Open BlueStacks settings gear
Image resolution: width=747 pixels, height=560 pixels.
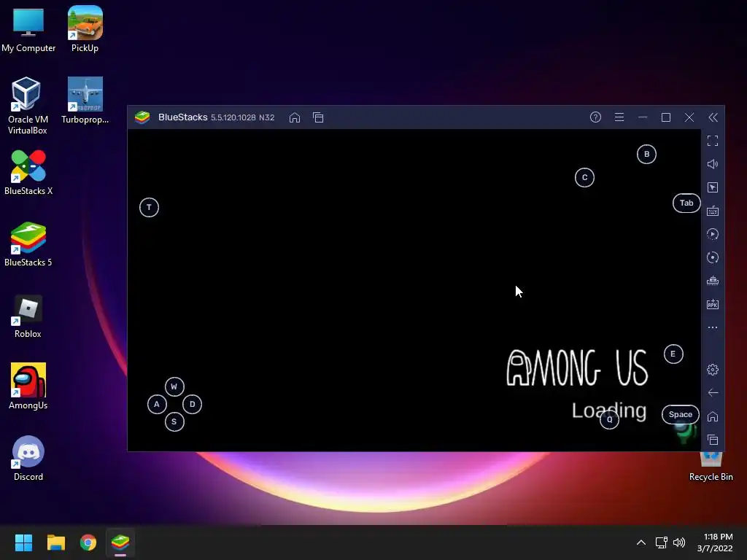point(712,370)
